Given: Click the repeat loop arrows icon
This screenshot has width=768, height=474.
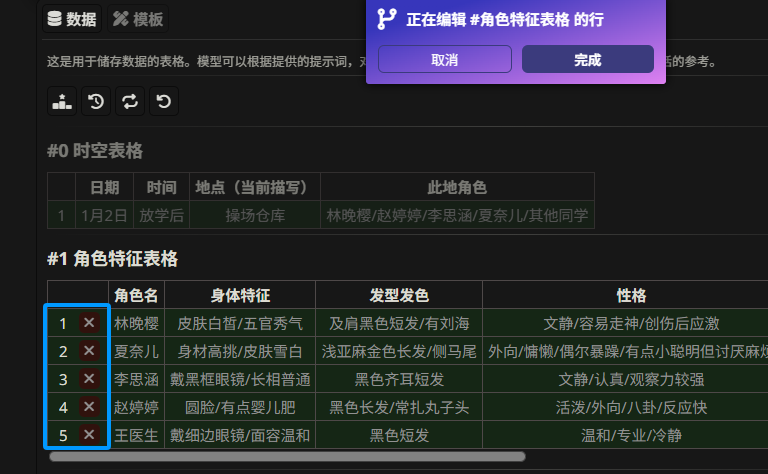Looking at the screenshot, I should pos(130,100).
